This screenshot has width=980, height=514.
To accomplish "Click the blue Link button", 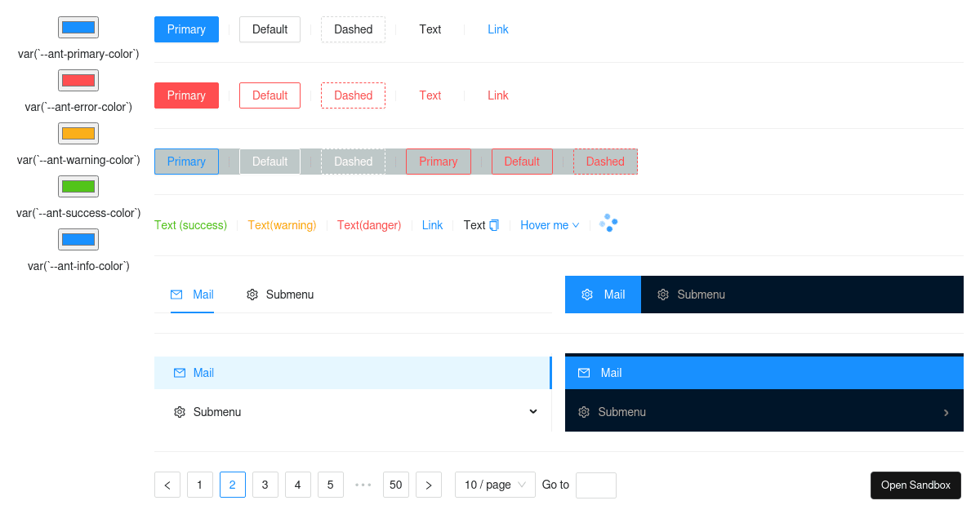I will [x=498, y=29].
